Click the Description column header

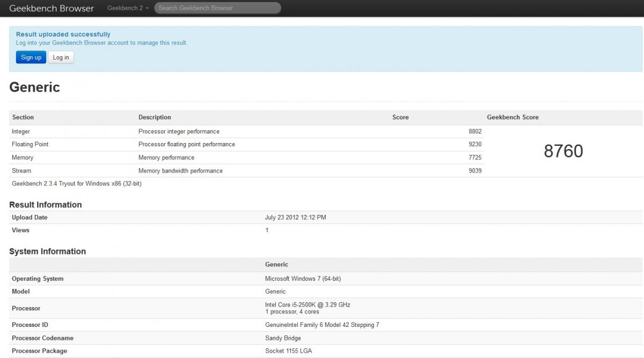click(x=155, y=117)
